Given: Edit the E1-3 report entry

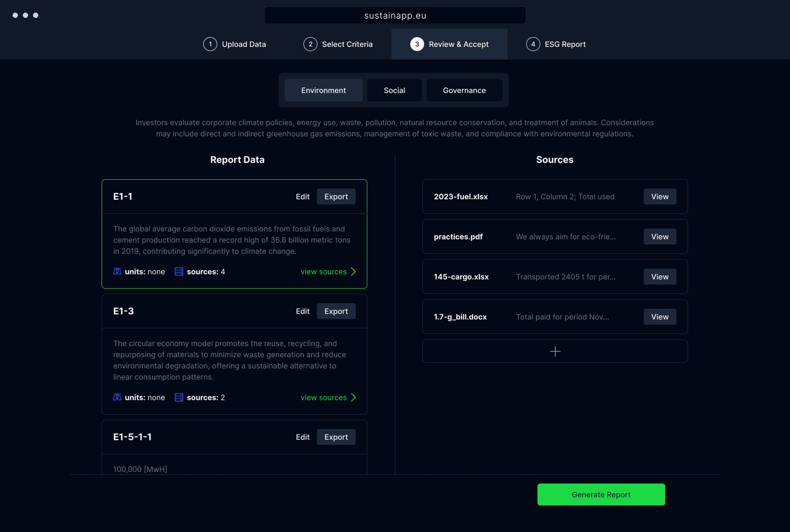Looking at the screenshot, I should tap(302, 311).
